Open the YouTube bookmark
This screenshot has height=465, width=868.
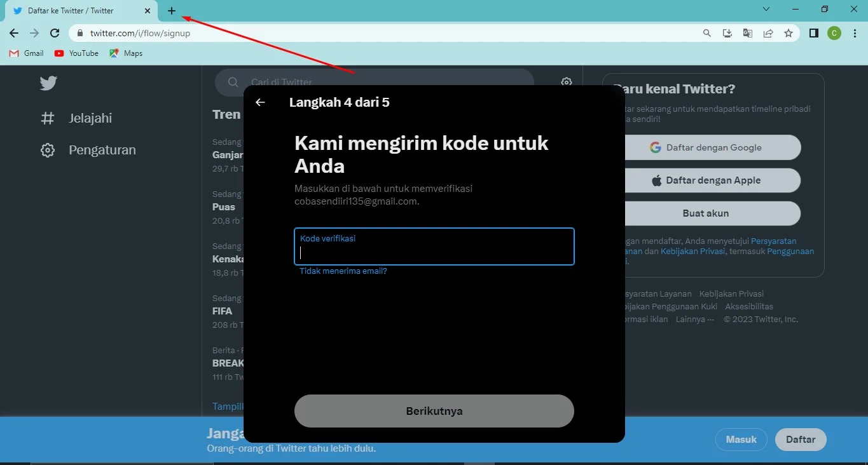click(76, 53)
